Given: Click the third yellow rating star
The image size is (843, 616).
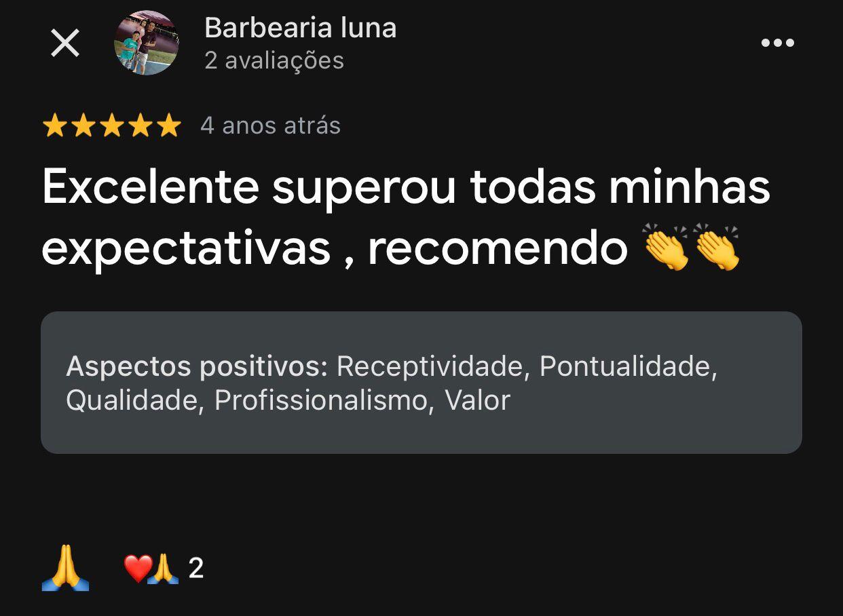Looking at the screenshot, I should [x=111, y=126].
